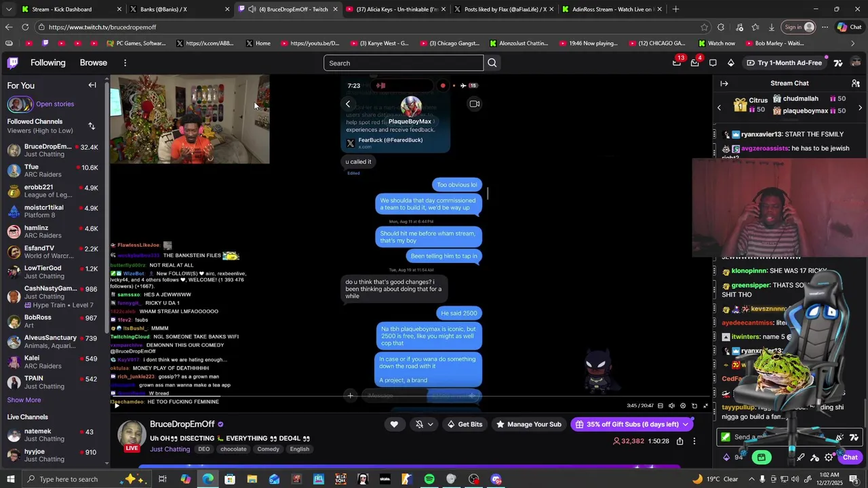
Task: Click the browser downloads icon
Action: click(772, 27)
